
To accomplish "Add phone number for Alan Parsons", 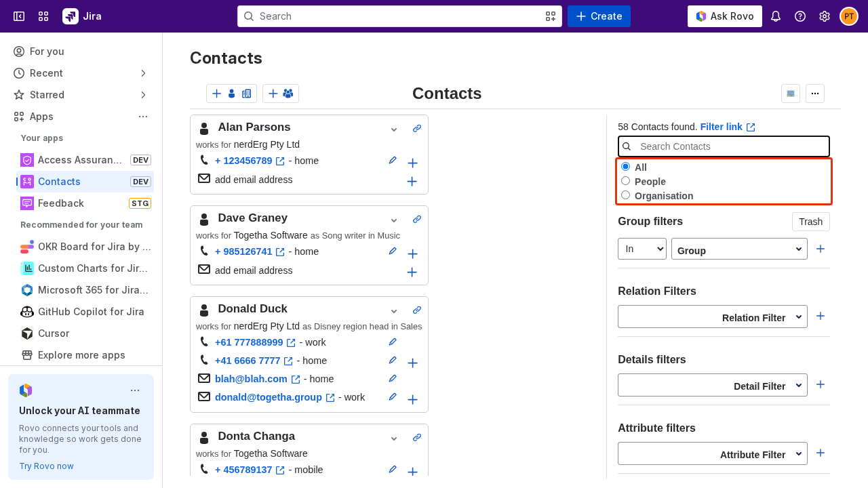I will (x=412, y=163).
